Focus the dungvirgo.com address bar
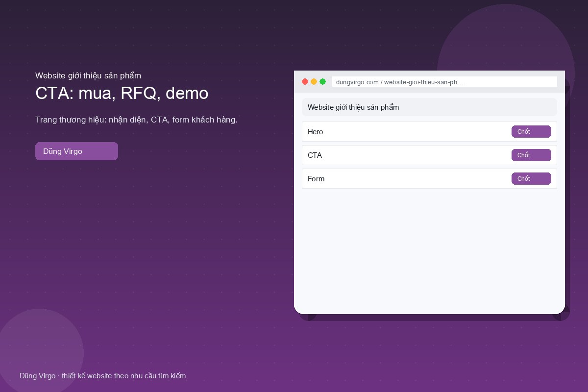This screenshot has height=392, width=588. [444, 82]
